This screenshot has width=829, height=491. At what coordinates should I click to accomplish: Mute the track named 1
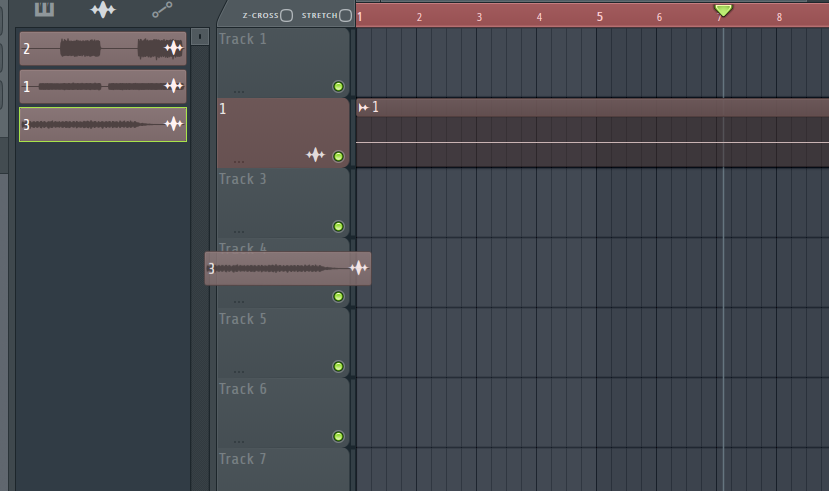tap(338, 157)
